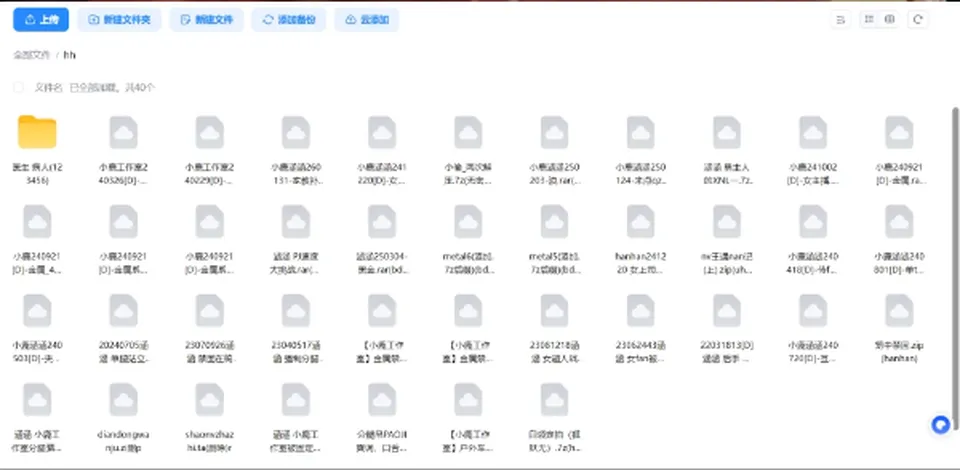Select file icon for 23040517涵涵
This screenshot has height=470, width=960.
[x=296, y=311]
